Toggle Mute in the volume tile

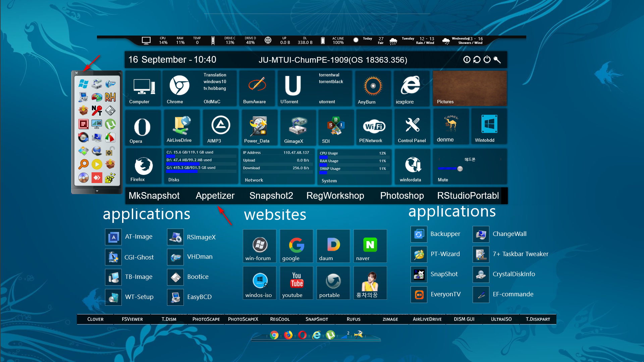tap(443, 180)
